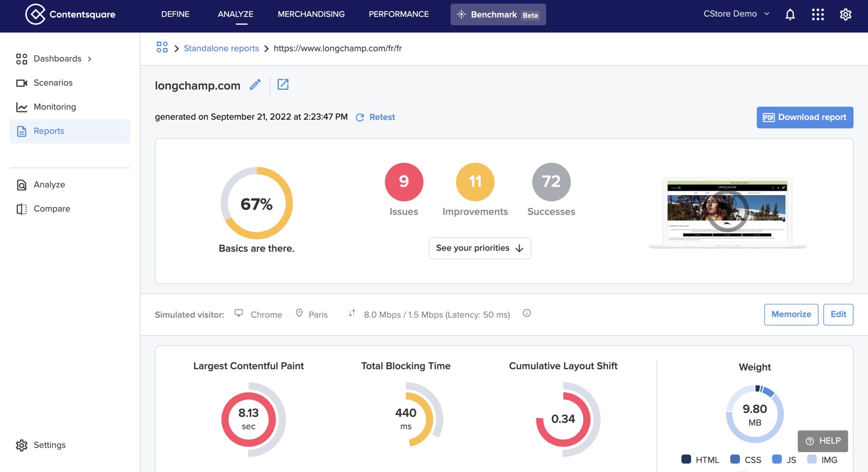Open the top-right settings gear
868x472 pixels.
click(x=845, y=14)
